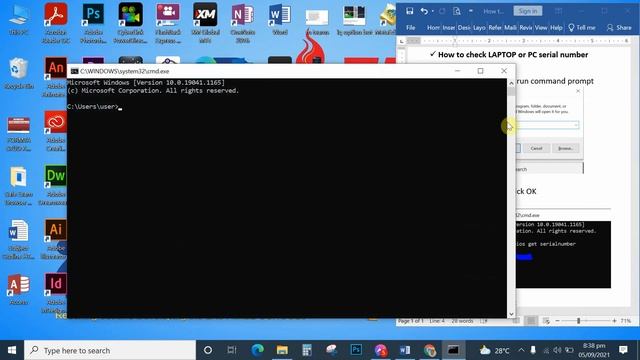Screen dimensions: 640x360
Task: Switch to Word in the taskbar
Action: 405,350
